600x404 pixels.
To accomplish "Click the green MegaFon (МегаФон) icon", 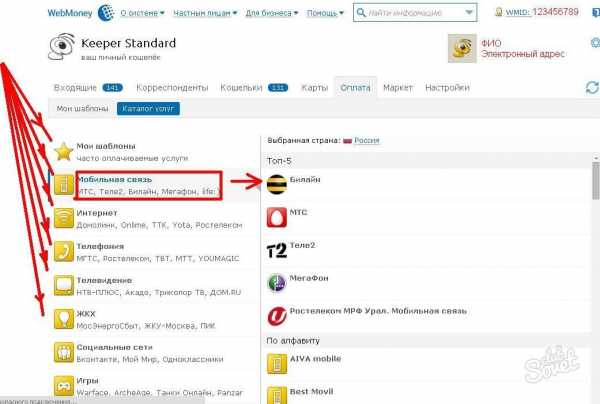I will coord(277,284).
